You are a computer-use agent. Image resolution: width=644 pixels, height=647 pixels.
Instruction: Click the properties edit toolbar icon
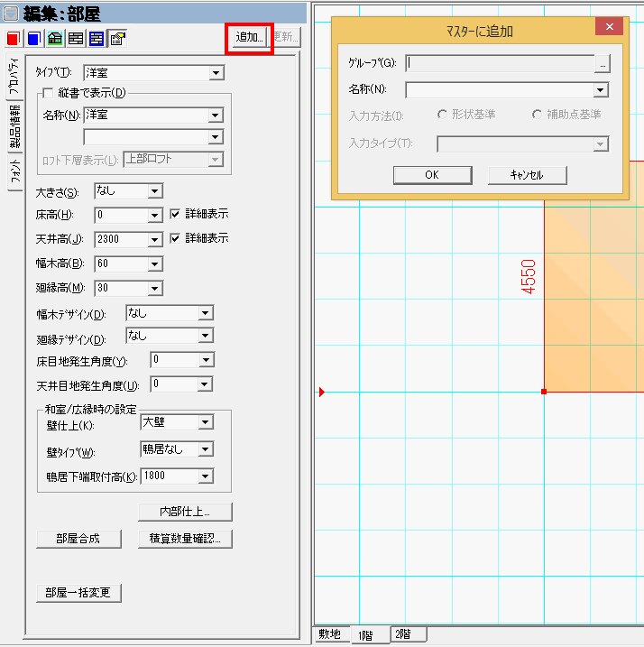pos(117,39)
